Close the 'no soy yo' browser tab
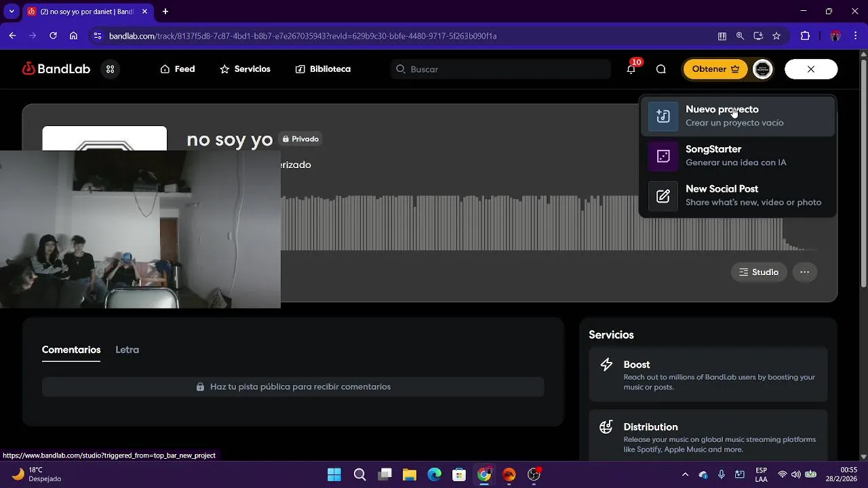868x488 pixels. click(144, 12)
